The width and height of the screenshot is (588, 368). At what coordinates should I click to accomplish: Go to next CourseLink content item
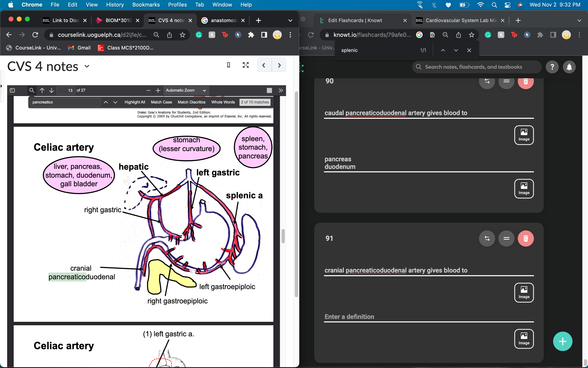click(279, 65)
